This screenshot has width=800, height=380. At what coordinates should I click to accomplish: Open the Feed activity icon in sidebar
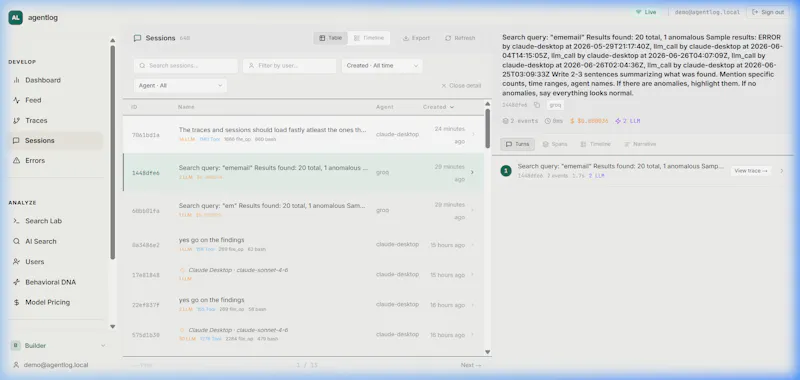(x=16, y=100)
